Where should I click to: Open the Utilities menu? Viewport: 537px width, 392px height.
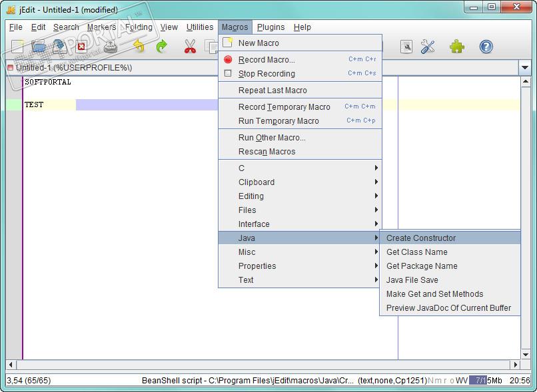[x=200, y=27]
